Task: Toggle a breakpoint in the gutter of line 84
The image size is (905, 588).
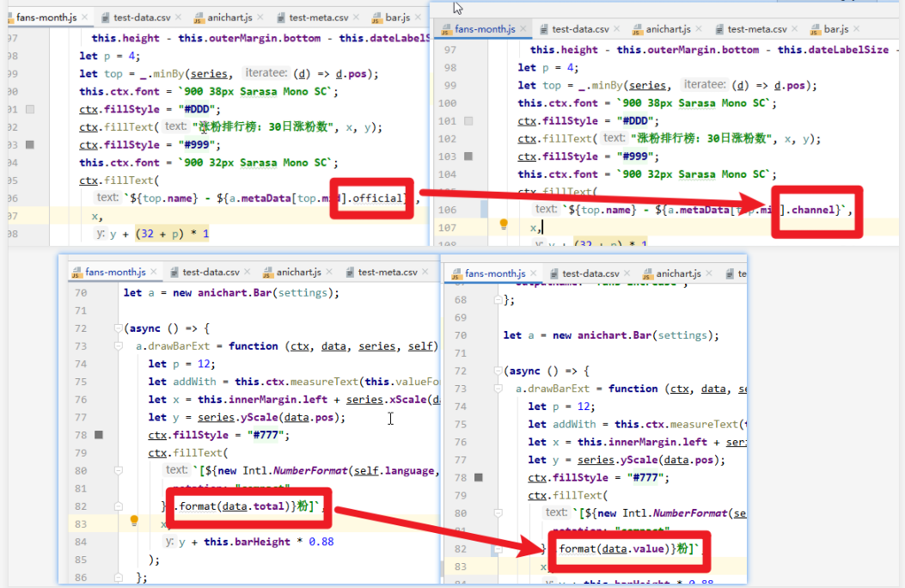Action: click(x=98, y=541)
